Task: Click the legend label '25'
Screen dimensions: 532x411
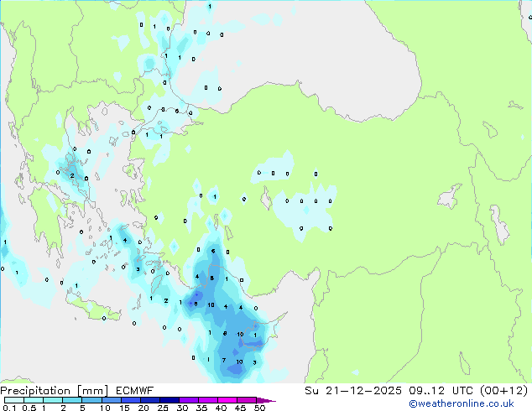Action: click(163, 408)
